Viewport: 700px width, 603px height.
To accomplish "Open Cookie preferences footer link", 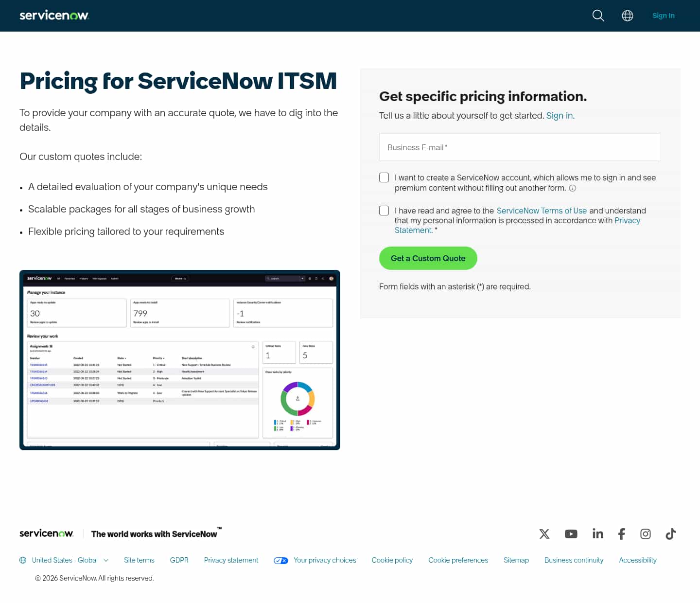I will (x=458, y=560).
